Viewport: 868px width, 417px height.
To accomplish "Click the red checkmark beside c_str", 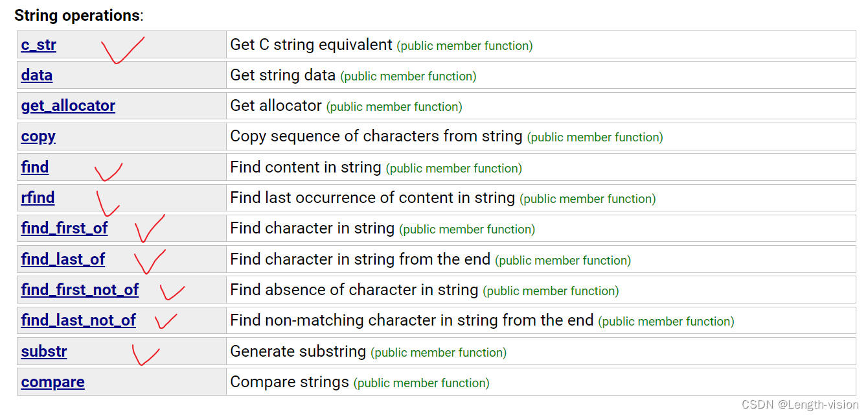I will point(122,50).
